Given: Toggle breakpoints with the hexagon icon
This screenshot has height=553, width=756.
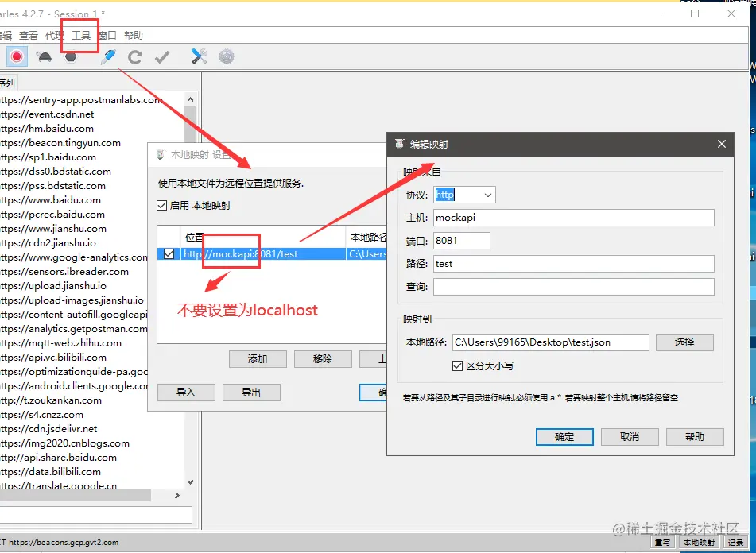Looking at the screenshot, I should pyautogui.click(x=71, y=57).
